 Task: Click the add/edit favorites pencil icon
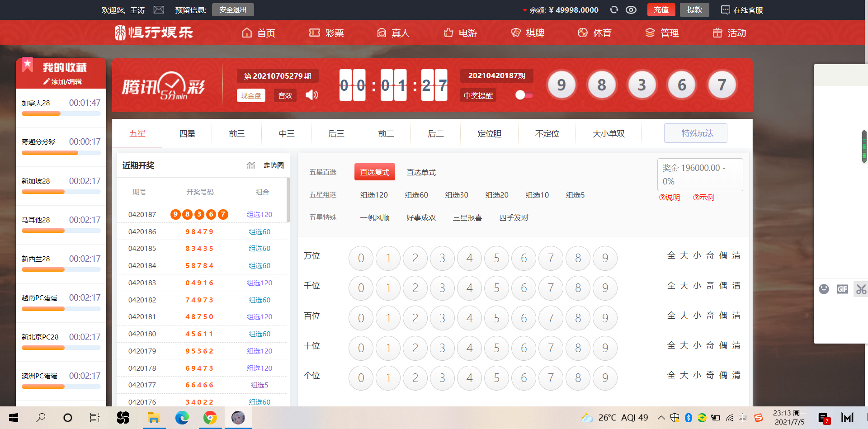pos(46,81)
